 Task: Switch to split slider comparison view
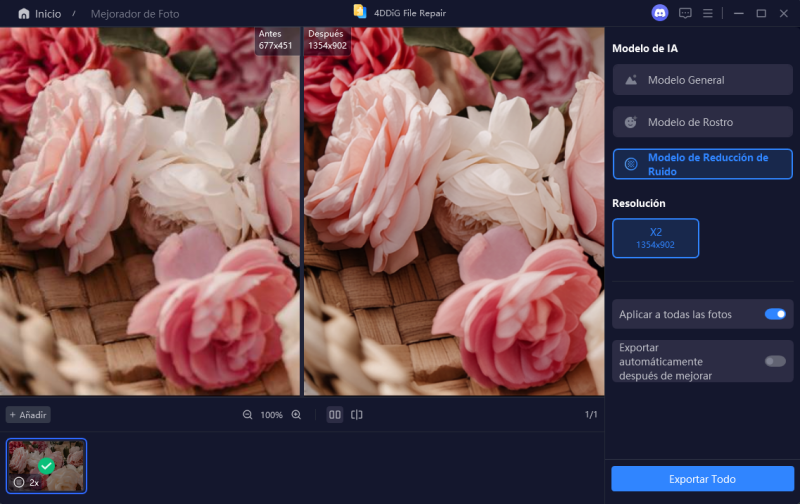[357, 415]
